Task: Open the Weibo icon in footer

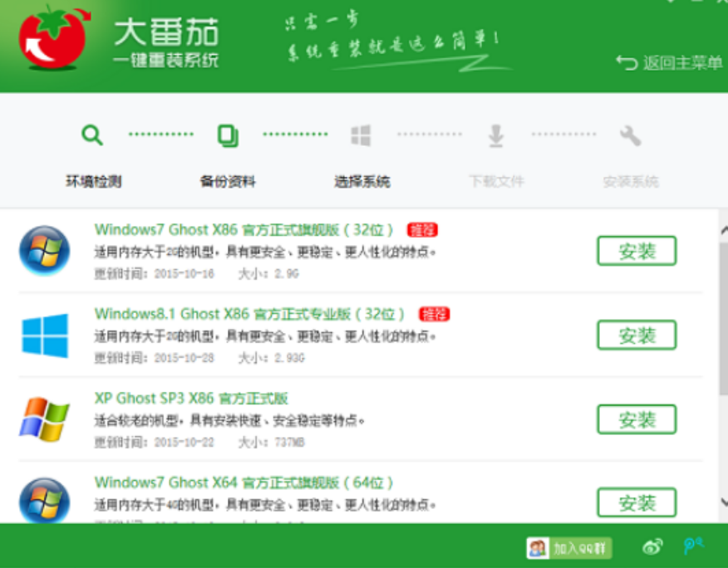Action: point(653,546)
